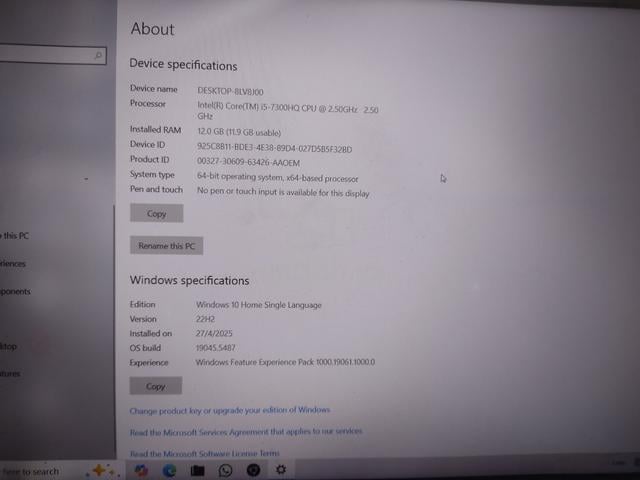Click the installed RAM value 12.0 GB
The image size is (640, 480).
click(x=239, y=132)
